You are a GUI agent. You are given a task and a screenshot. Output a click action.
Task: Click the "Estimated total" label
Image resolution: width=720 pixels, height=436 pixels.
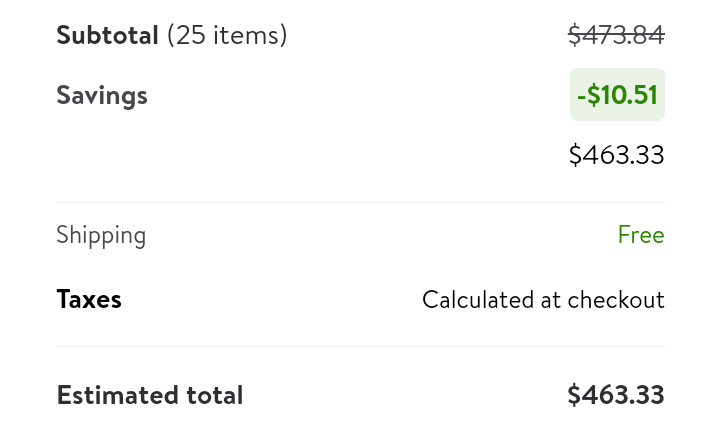[x=150, y=395]
